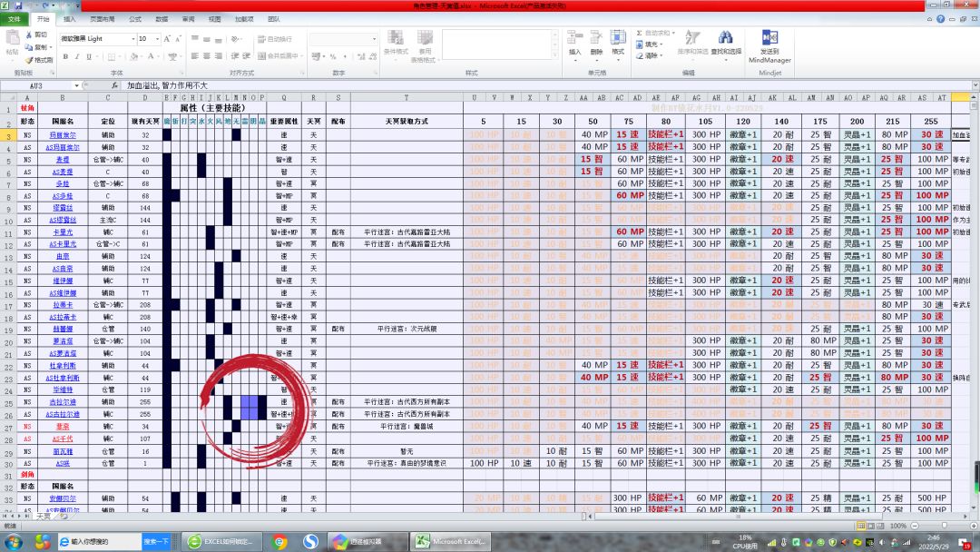Toggle Underline formatting
Viewport: 980px width, 552px height.
[89, 56]
